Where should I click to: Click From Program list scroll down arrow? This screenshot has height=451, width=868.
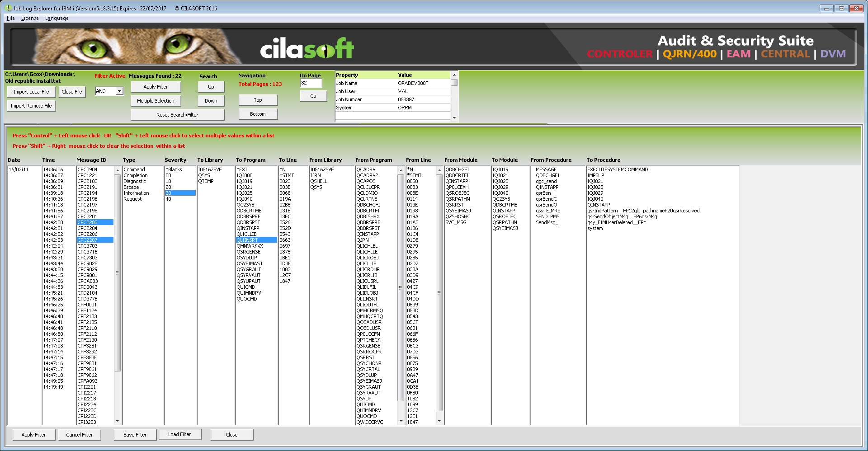[401, 421]
